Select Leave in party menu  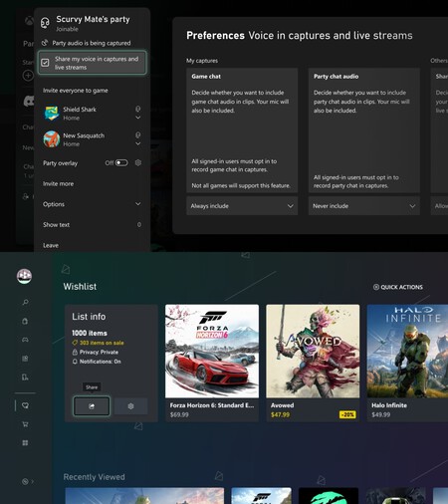51,245
